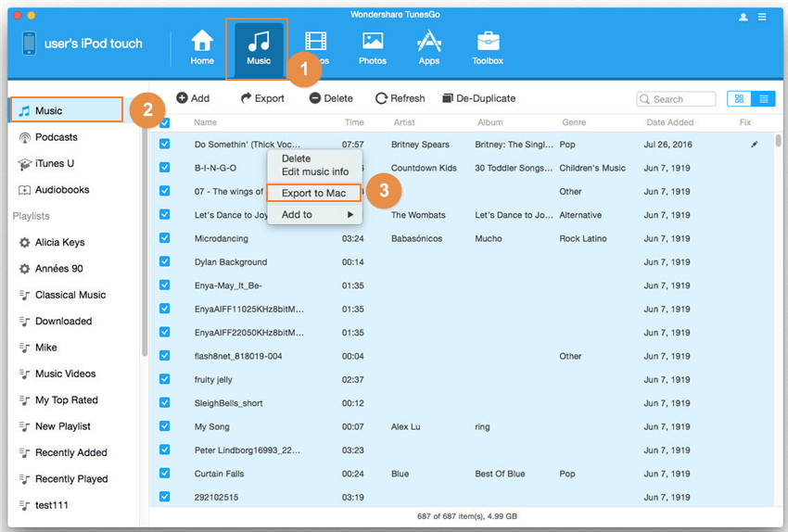Click the Refresh button
The width and height of the screenshot is (788, 532).
tap(400, 98)
